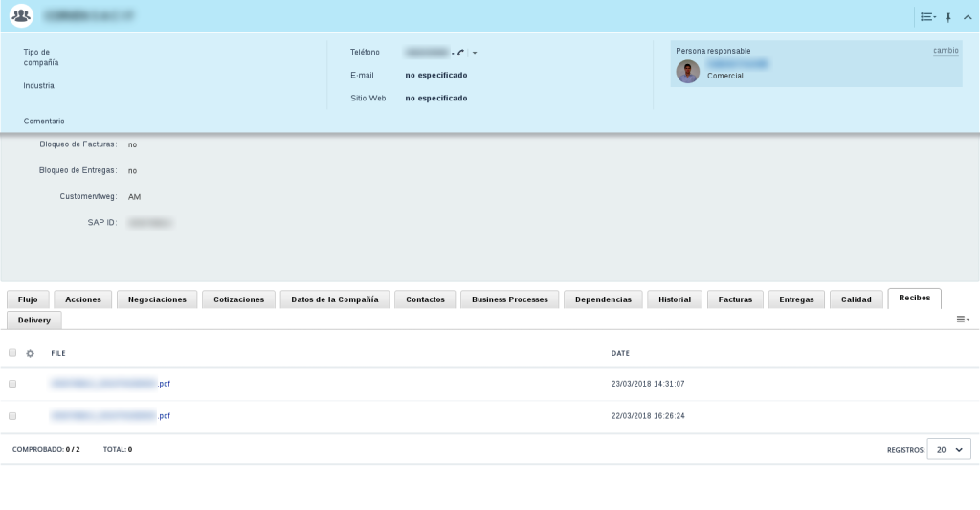
Task: Click the 'Total: 0' counter
Action: [118, 450]
